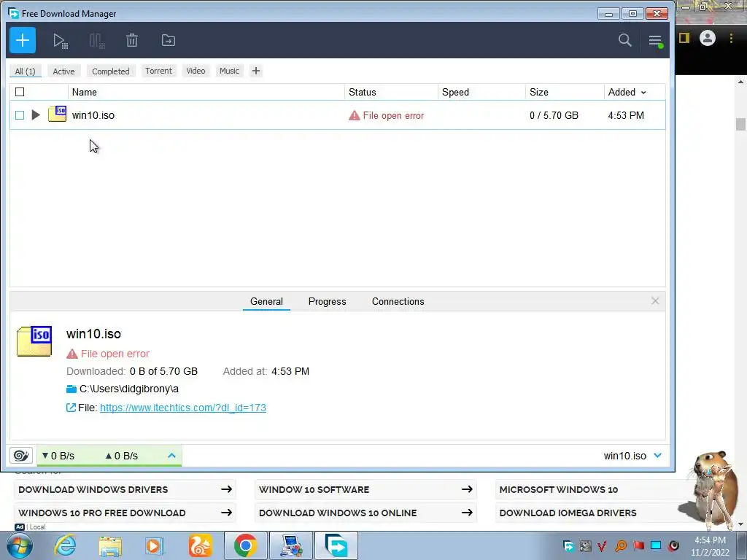
Task: Open Windows 10 Pro Free Download link
Action: click(x=125, y=513)
